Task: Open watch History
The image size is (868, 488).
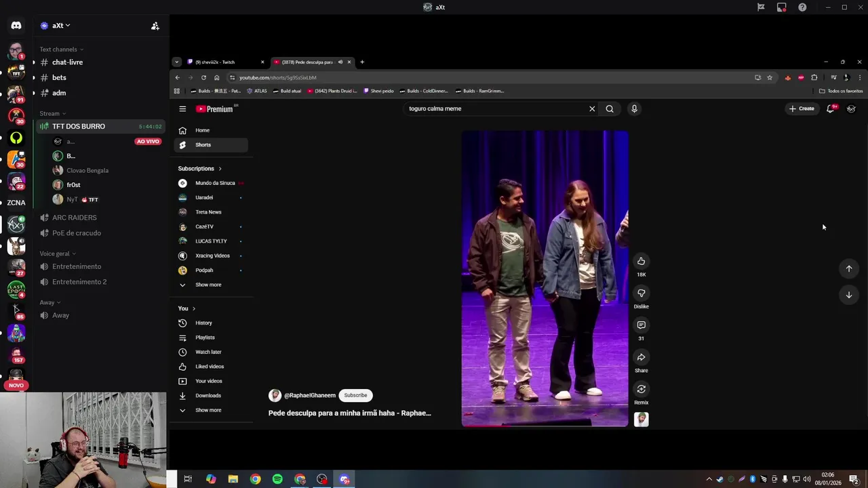Action: click(212, 323)
